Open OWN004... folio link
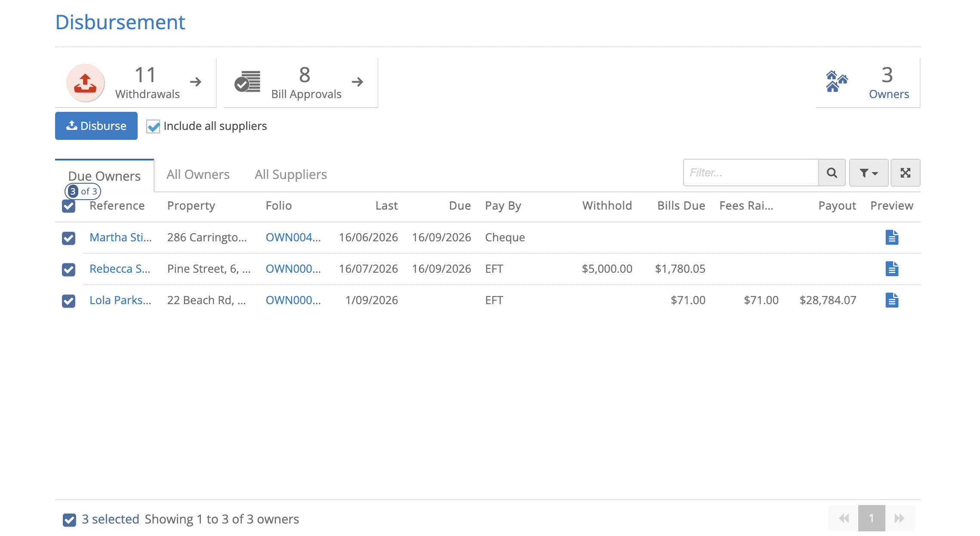 tap(293, 237)
